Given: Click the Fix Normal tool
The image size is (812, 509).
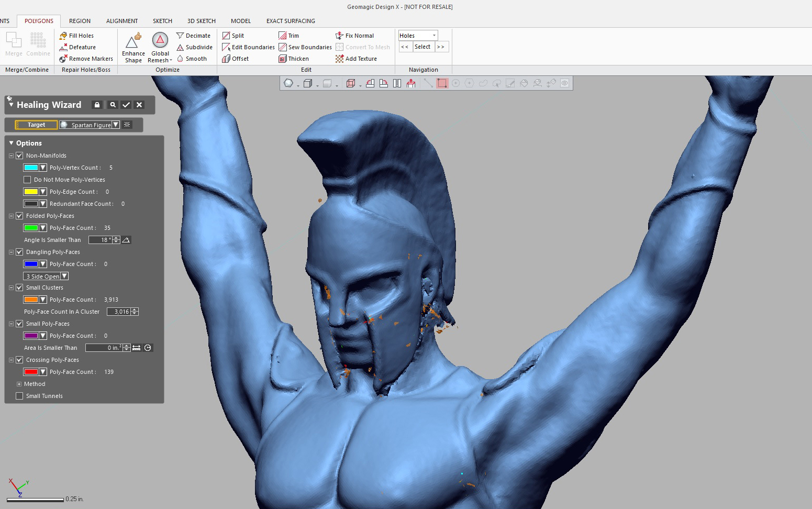Looking at the screenshot, I should coord(355,36).
